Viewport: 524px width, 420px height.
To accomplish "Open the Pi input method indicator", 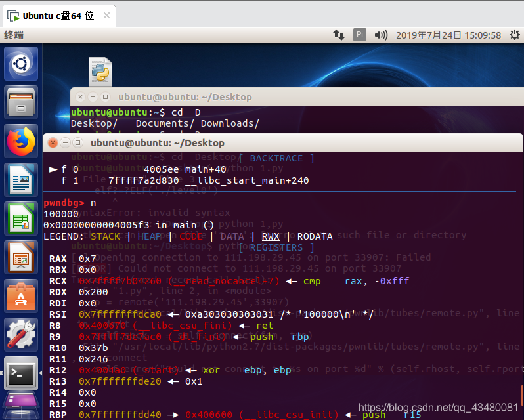I will click(x=360, y=35).
